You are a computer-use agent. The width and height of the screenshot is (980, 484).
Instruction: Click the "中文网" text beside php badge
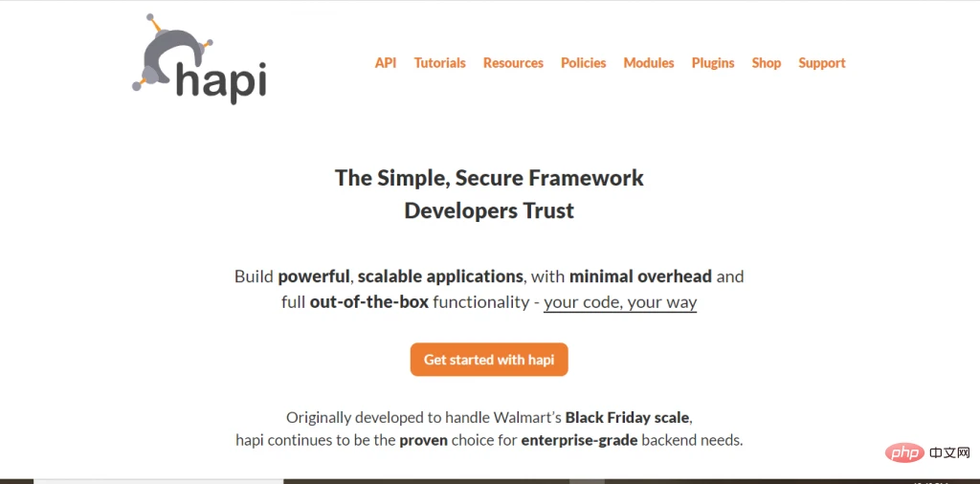click(947, 451)
